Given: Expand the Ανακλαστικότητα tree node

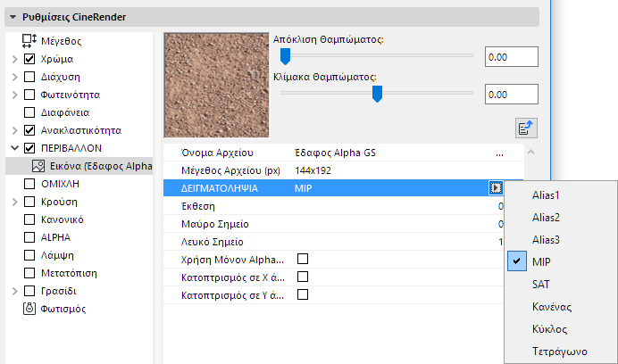Looking at the screenshot, I should pos(14,130).
